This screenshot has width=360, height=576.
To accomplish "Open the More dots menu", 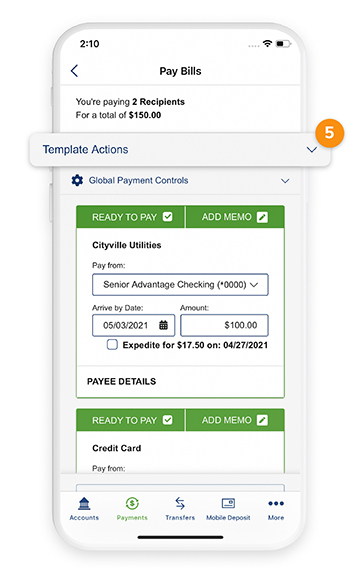I will tap(276, 503).
